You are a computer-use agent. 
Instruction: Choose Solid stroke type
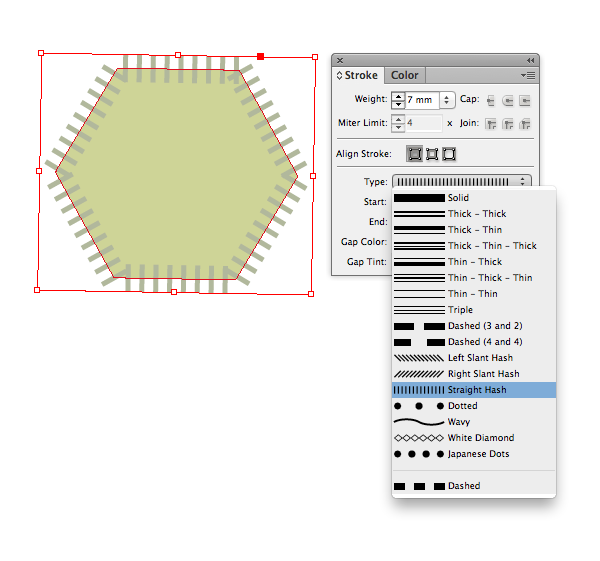(474, 198)
